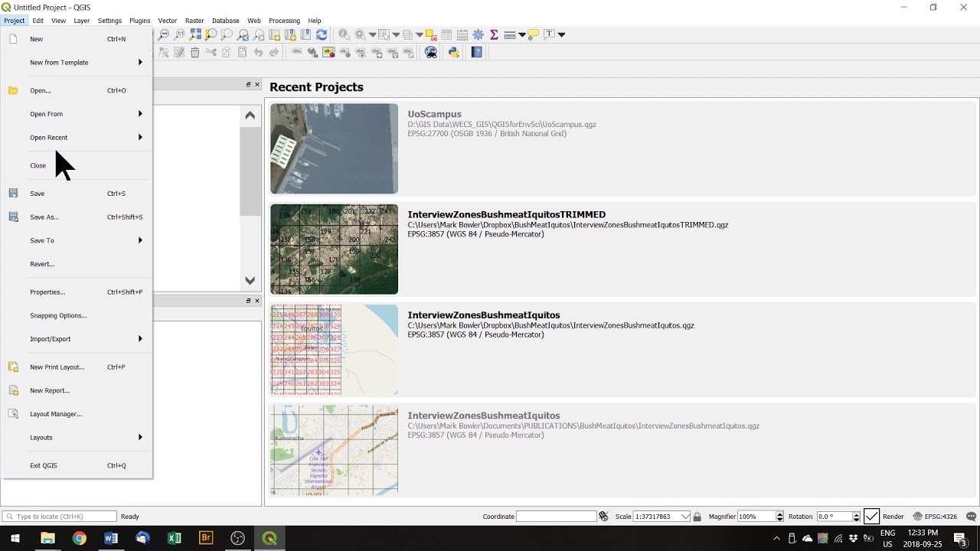Expand the Open From submenu arrow
This screenshot has width=980, height=551.
pos(140,114)
